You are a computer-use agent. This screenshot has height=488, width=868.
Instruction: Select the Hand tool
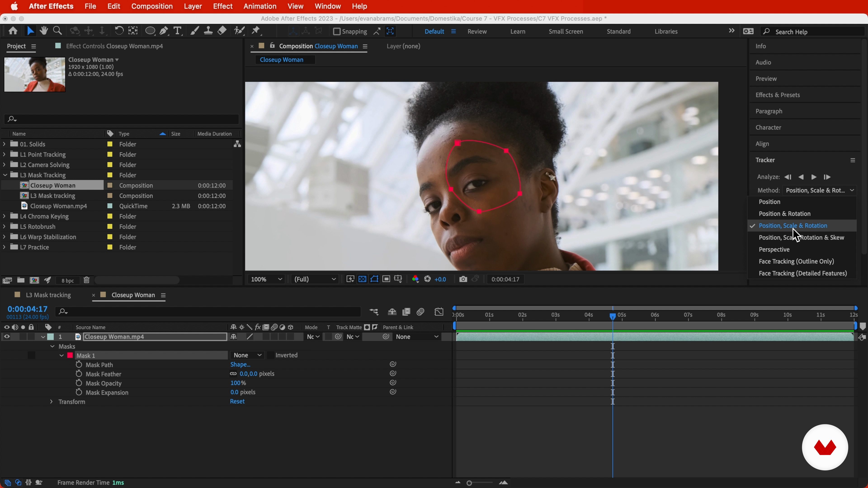tap(43, 31)
